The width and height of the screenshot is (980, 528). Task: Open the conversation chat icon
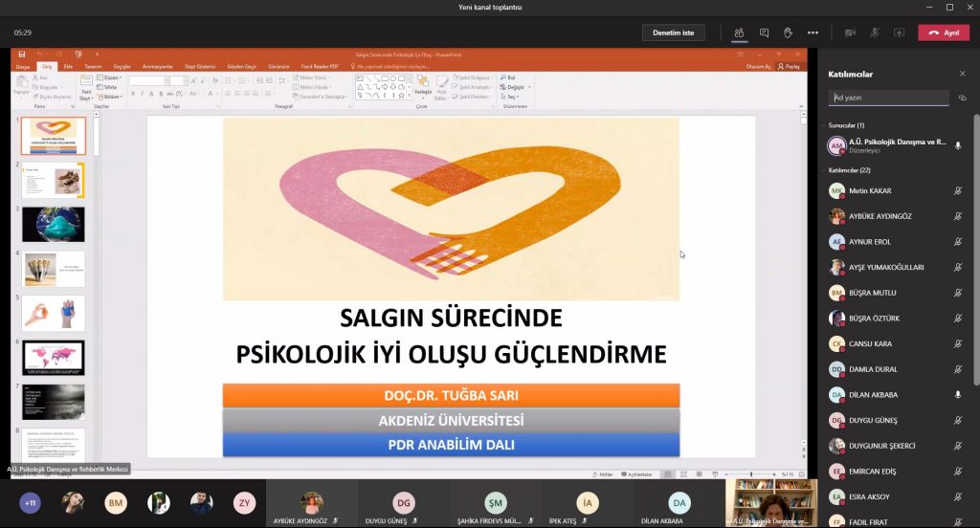764,33
